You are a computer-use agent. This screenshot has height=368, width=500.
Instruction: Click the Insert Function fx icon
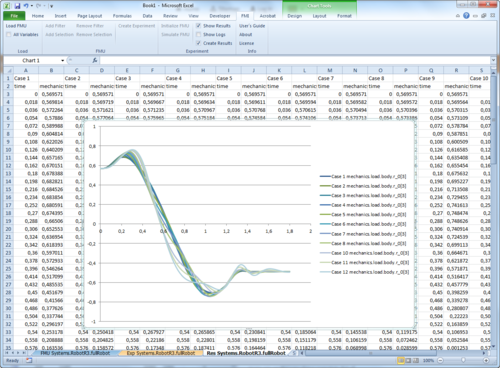coord(95,60)
